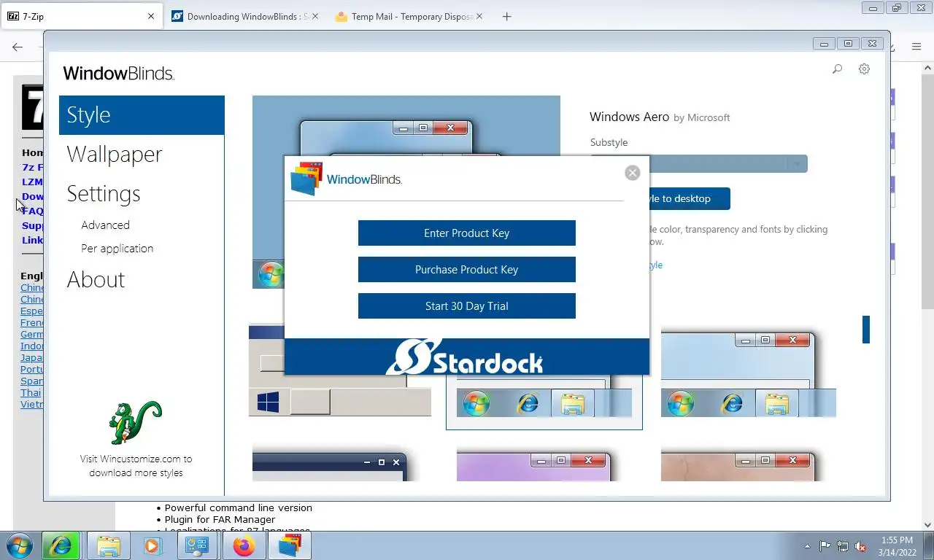Switch to the Wallpaper section
The image size is (934, 560).
point(115,155)
